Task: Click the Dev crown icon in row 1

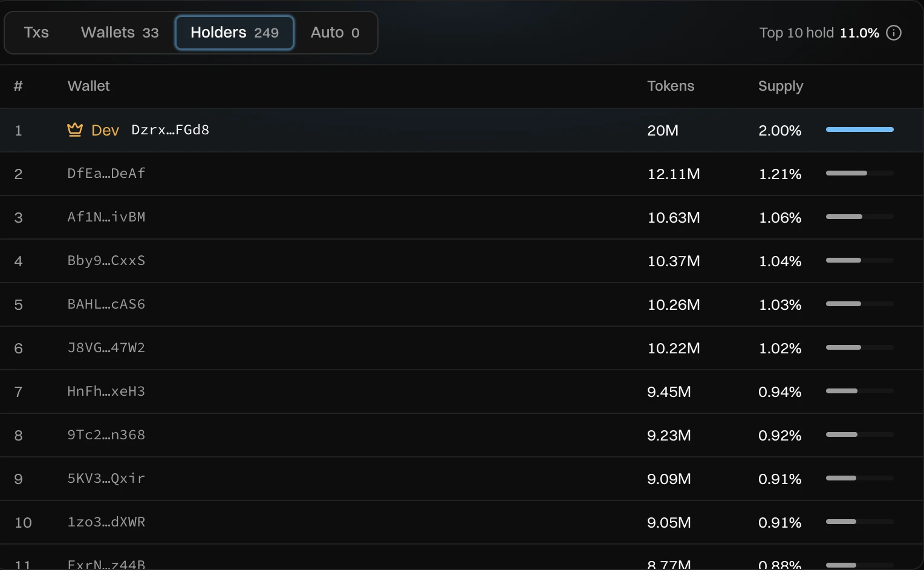Action: click(x=75, y=129)
